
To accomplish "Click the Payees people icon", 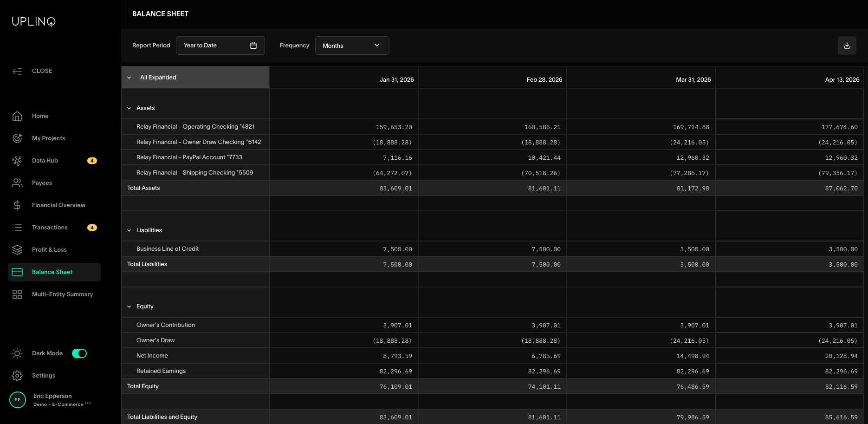I will [17, 183].
